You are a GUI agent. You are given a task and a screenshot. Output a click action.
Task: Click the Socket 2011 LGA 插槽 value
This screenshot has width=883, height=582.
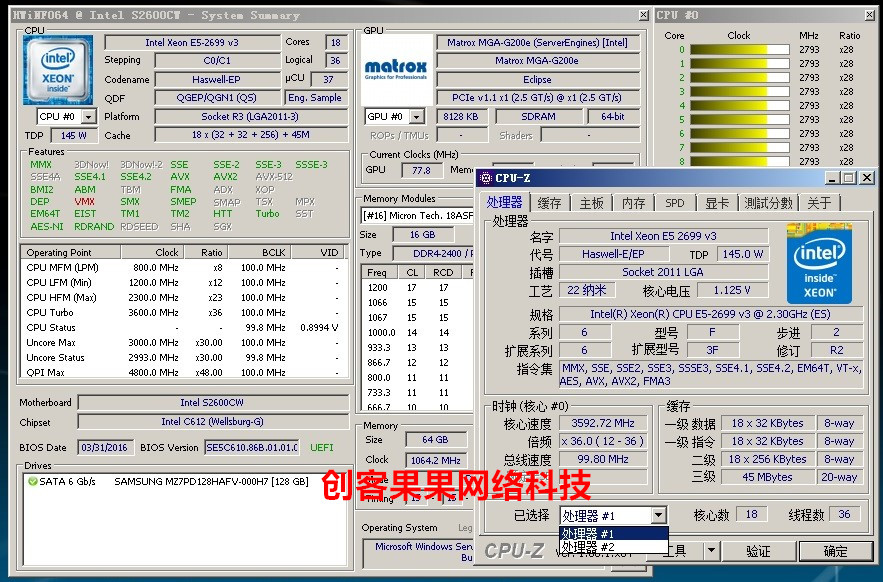pos(663,272)
